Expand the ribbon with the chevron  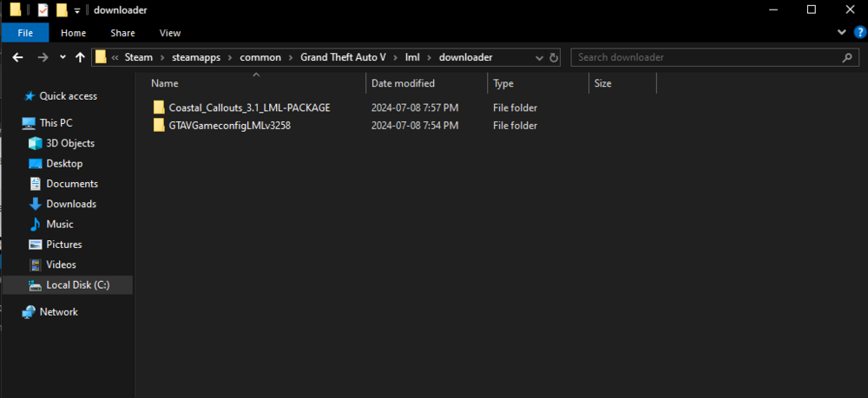pyautogui.click(x=843, y=33)
